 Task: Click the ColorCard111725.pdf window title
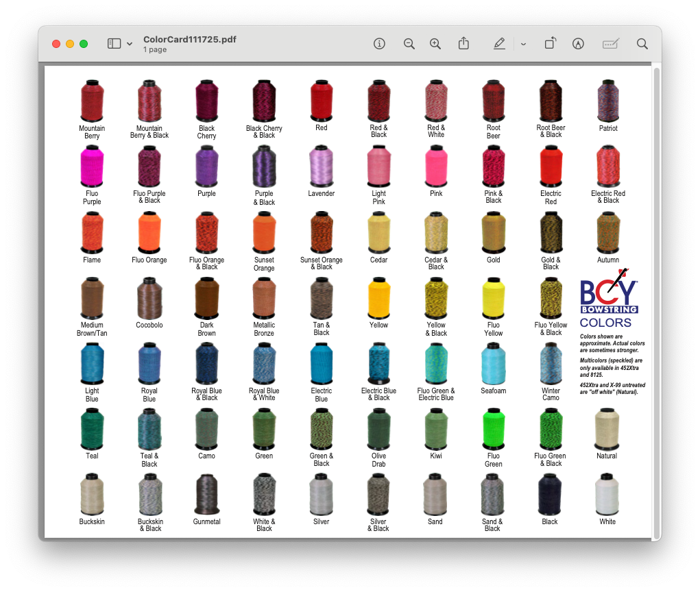[x=190, y=39]
